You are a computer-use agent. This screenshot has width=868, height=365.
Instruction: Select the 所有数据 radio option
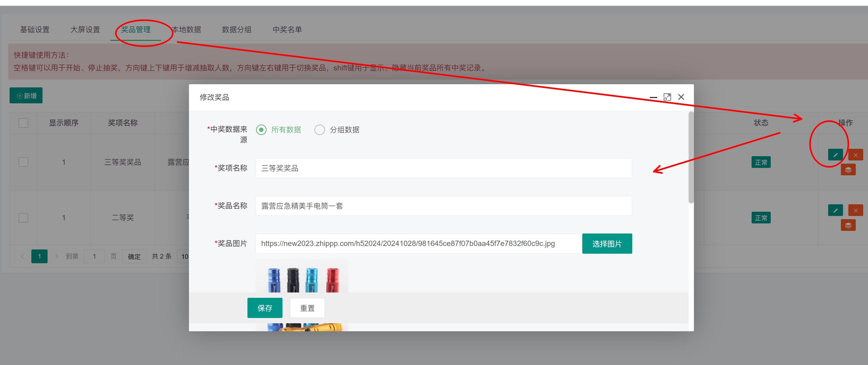(261, 130)
